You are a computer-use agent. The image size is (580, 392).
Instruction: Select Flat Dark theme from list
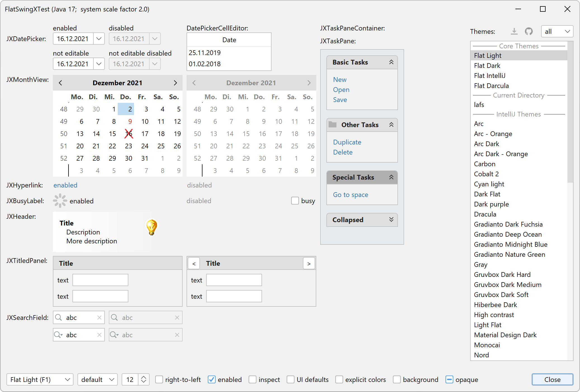pyautogui.click(x=487, y=66)
